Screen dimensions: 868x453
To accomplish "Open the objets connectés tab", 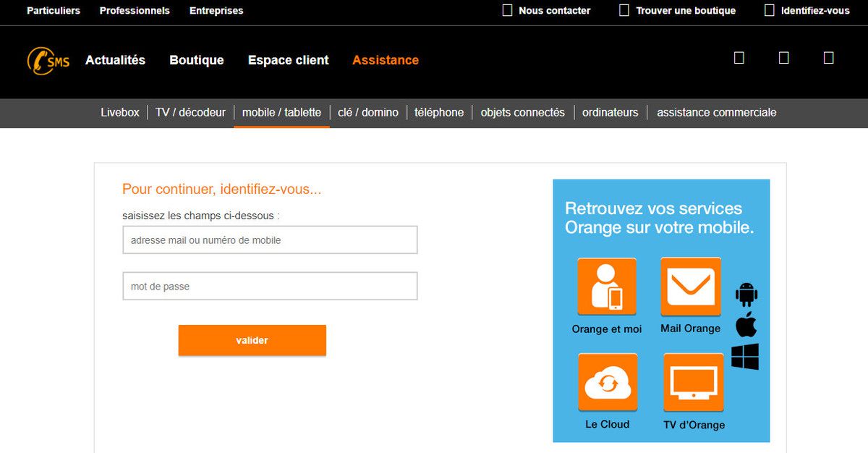I will coord(523,112).
